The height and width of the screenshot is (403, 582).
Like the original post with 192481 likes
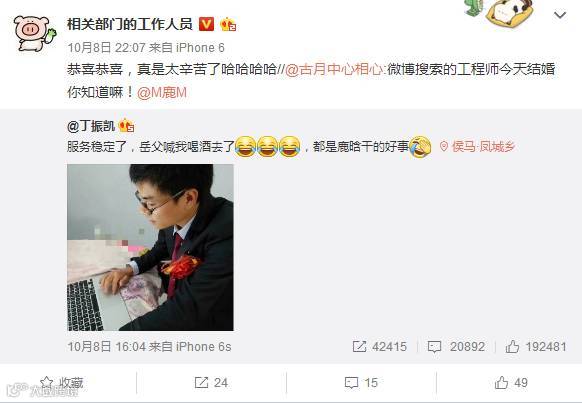tap(536, 347)
